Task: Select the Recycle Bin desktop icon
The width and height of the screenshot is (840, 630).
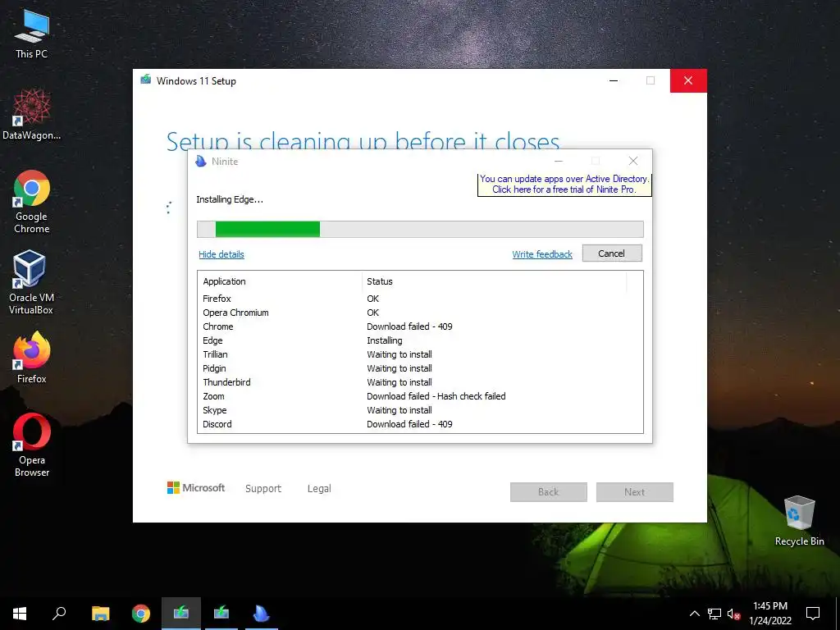Action: [x=799, y=521]
